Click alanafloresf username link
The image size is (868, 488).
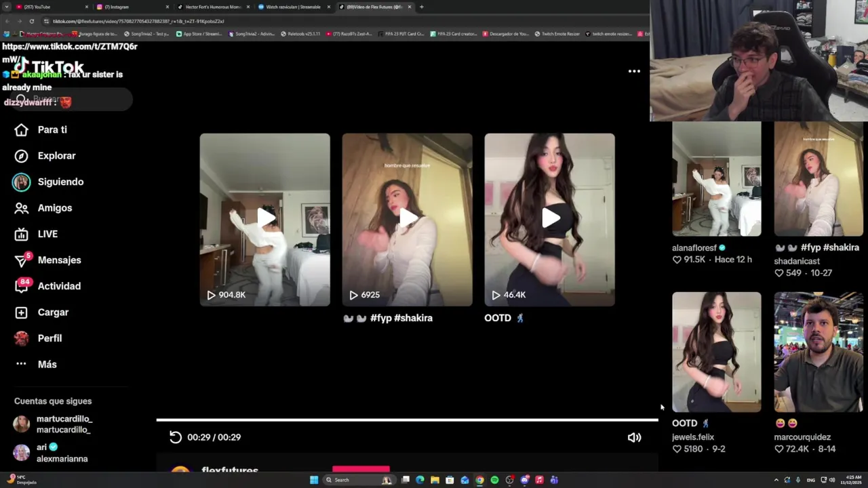click(x=694, y=248)
